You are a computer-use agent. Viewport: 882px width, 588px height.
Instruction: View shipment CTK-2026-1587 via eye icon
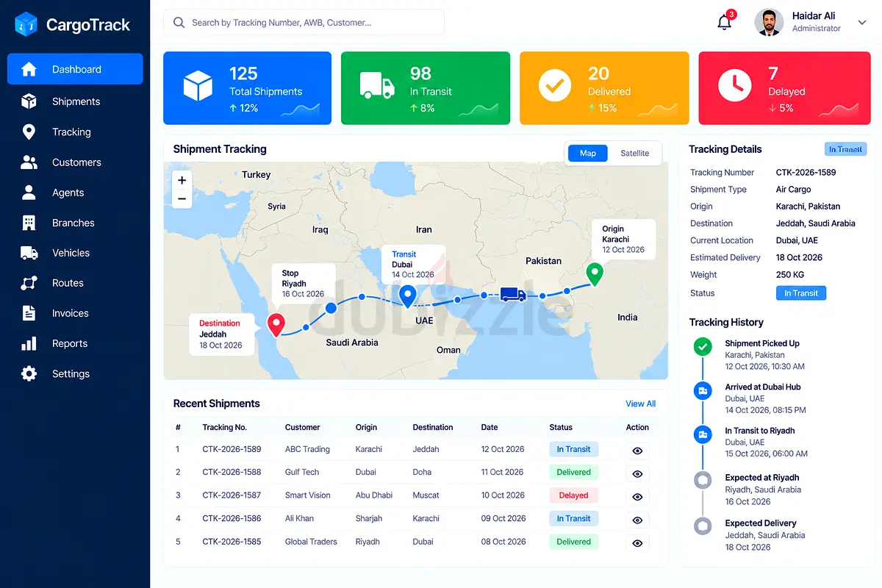(x=637, y=497)
